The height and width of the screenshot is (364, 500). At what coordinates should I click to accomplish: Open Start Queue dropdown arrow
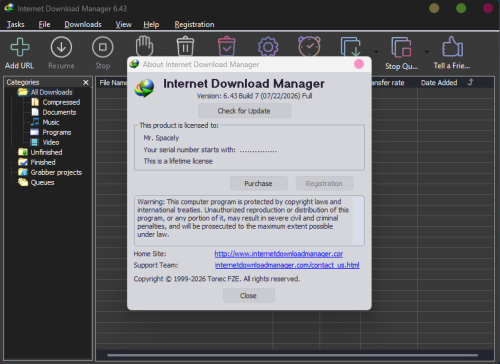click(x=376, y=52)
